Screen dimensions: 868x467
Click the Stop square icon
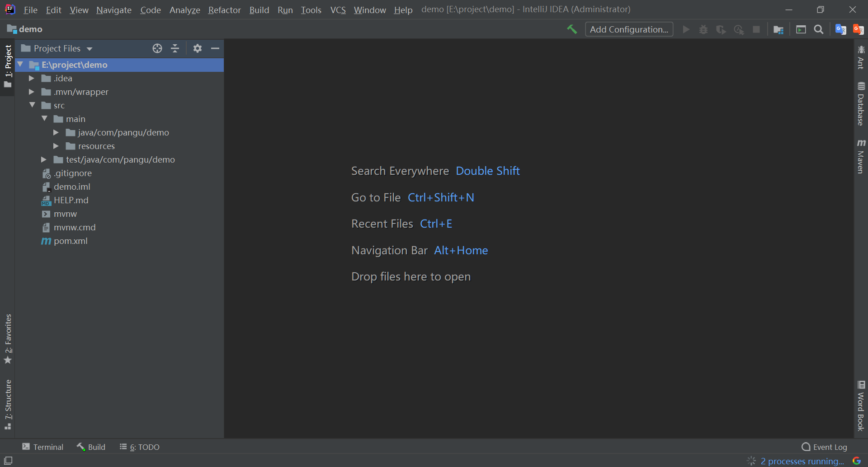click(756, 29)
